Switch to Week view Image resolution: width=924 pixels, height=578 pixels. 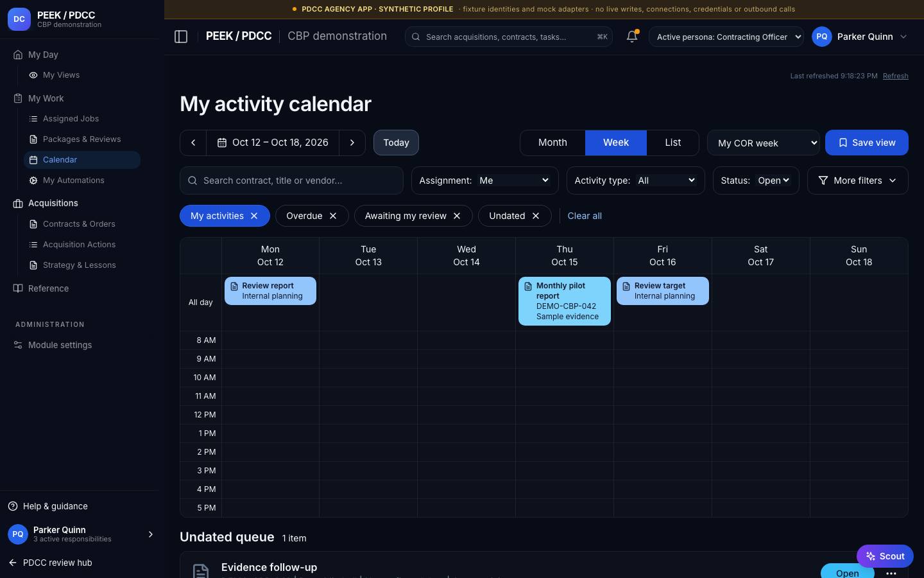tap(616, 143)
